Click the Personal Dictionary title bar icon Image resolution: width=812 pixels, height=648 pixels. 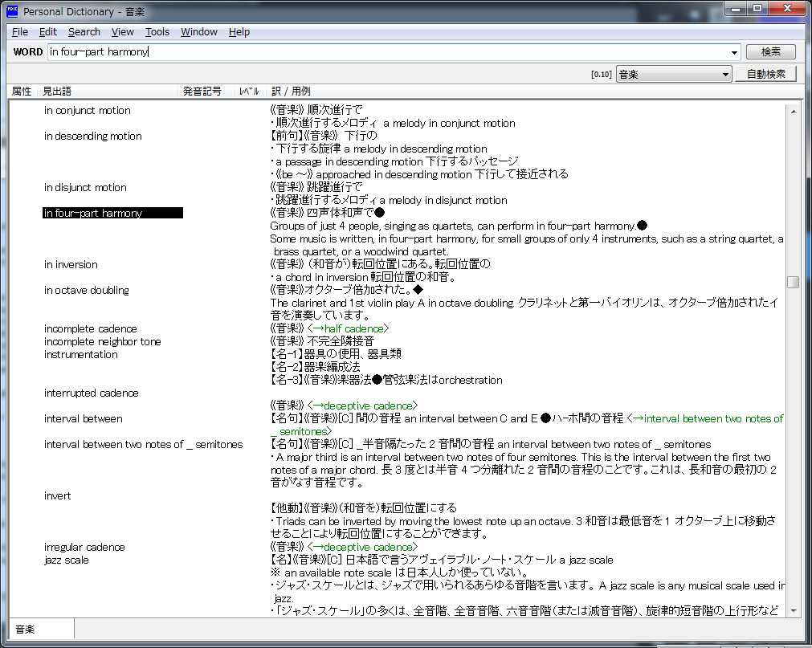(12, 11)
